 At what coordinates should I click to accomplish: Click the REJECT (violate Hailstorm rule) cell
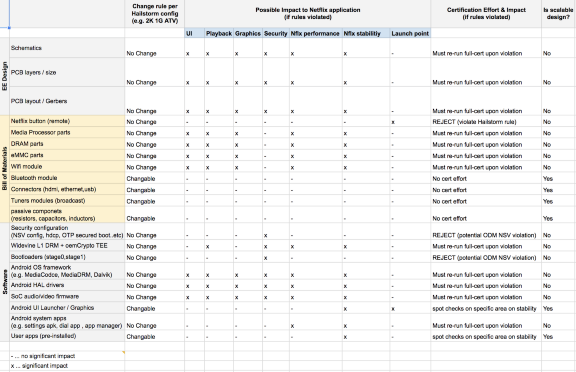(x=486, y=122)
